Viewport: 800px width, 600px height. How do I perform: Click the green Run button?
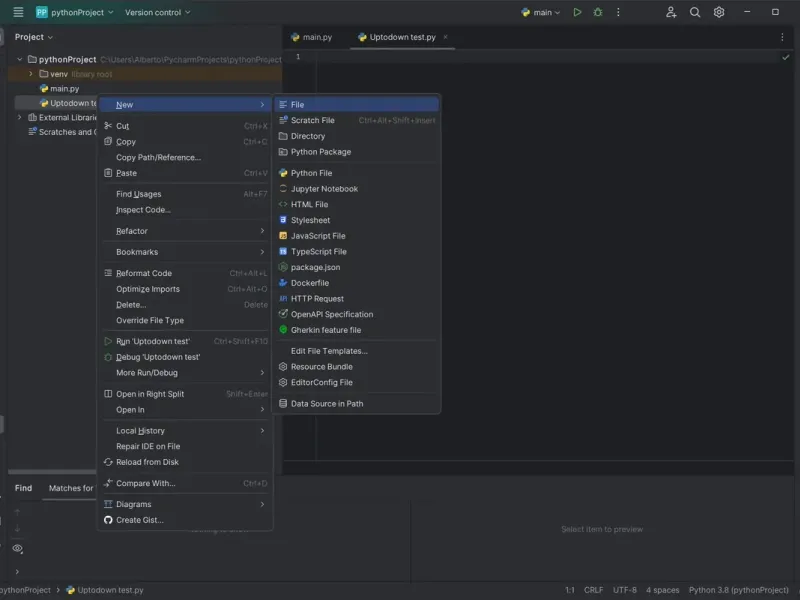coord(577,12)
